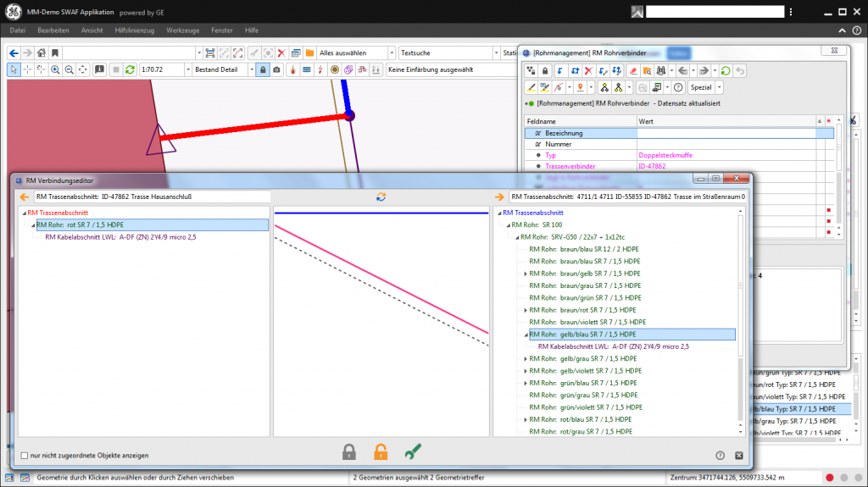Click the gray closed padlock in Verbindungseditor
The height and width of the screenshot is (487, 868).
pos(349,452)
